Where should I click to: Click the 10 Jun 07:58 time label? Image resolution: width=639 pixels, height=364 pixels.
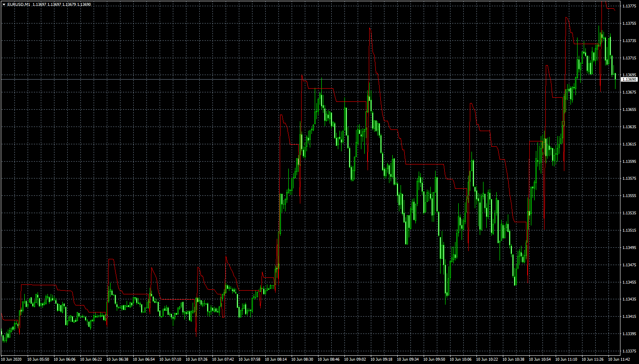tap(249, 359)
